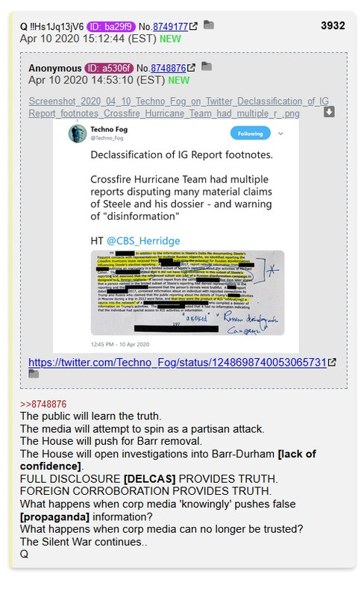This screenshot has width=364, height=597.
Task: Download the attached screenshot via arrow icon
Action: pyautogui.click(x=329, y=112)
